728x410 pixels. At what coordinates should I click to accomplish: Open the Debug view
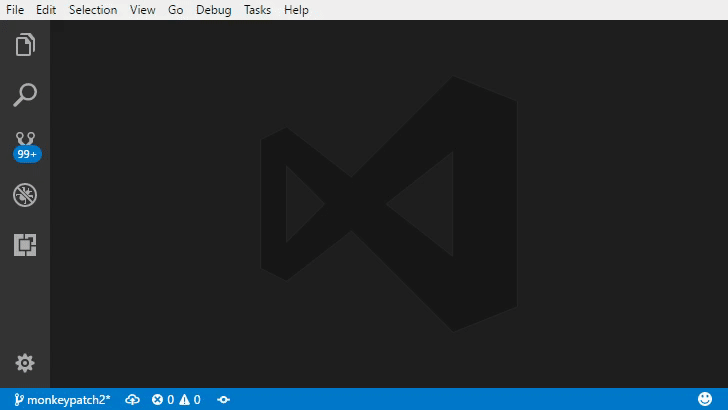pyautogui.click(x=25, y=195)
